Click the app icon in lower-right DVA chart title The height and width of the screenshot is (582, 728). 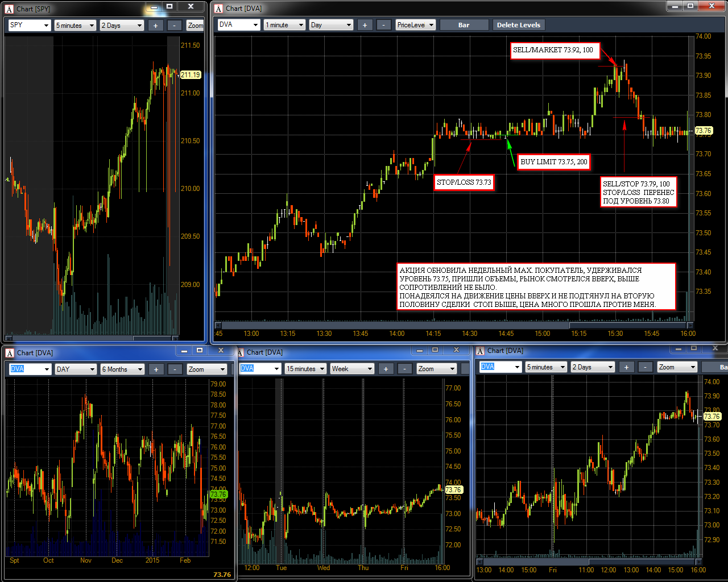(x=480, y=351)
